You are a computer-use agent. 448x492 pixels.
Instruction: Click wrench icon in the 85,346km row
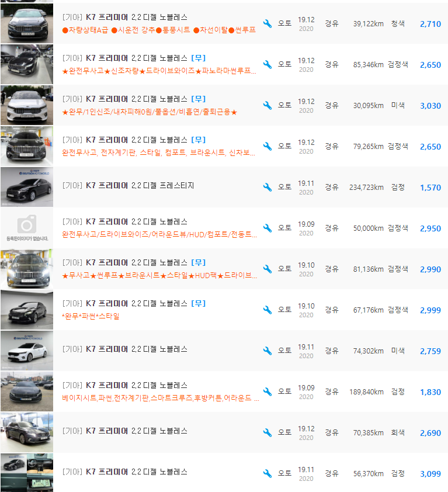pos(268,65)
